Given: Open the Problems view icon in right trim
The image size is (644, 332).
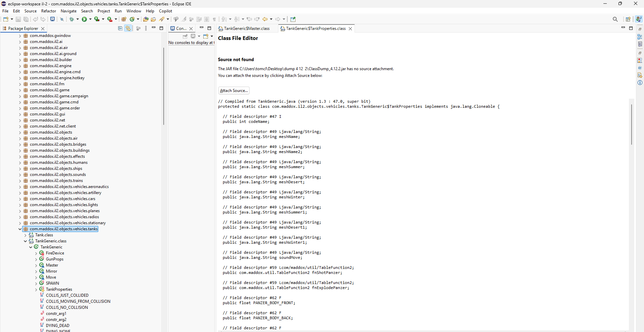Looking at the screenshot, I should point(640,60).
